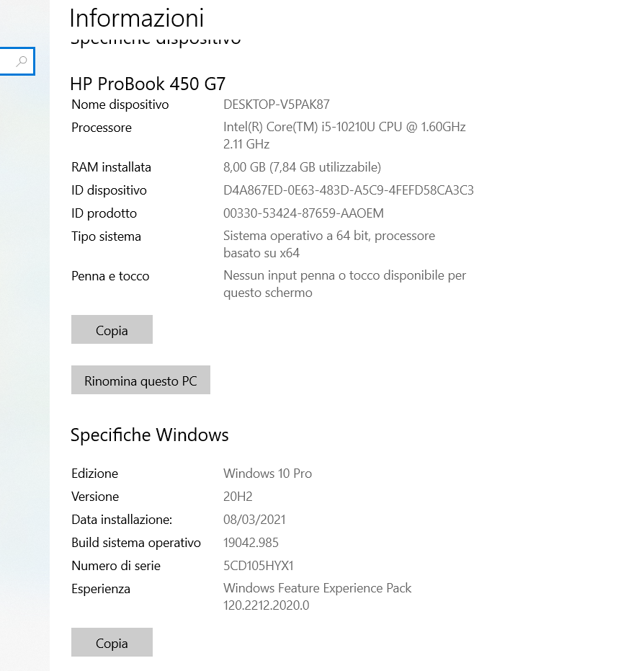Image resolution: width=644 pixels, height=671 pixels.
Task: Click the ID prodotto label
Action: 104,213
